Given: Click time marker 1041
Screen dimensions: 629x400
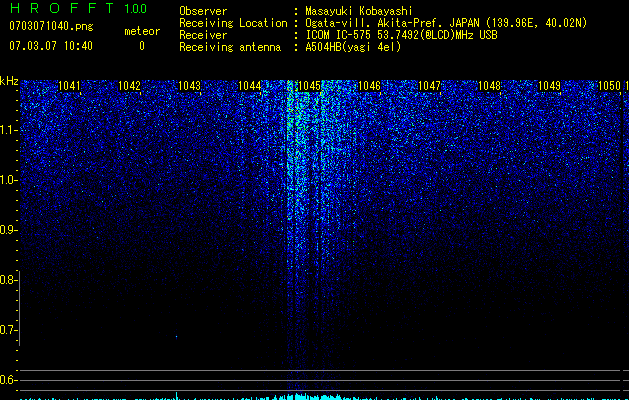Looking at the screenshot, I should pos(69,86).
